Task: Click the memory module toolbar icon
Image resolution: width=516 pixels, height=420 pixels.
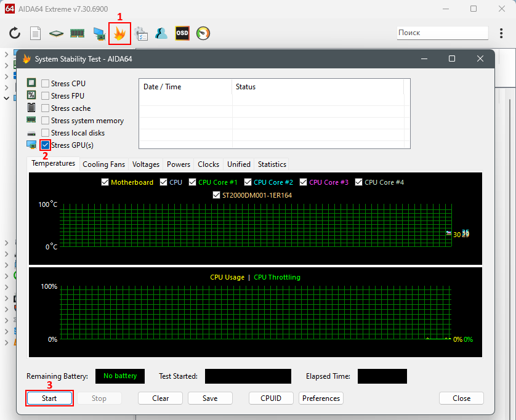Action: pos(78,33)
